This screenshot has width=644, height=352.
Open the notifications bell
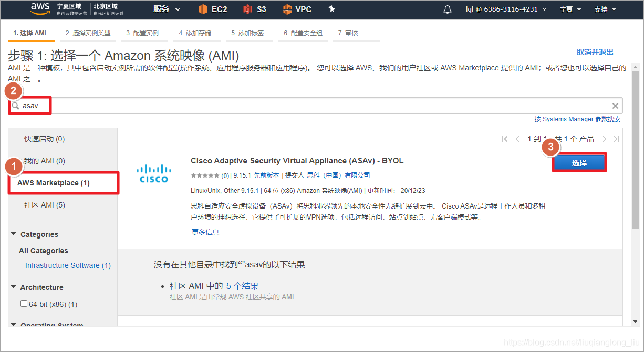pyautogui.click(x=448, y=9)
